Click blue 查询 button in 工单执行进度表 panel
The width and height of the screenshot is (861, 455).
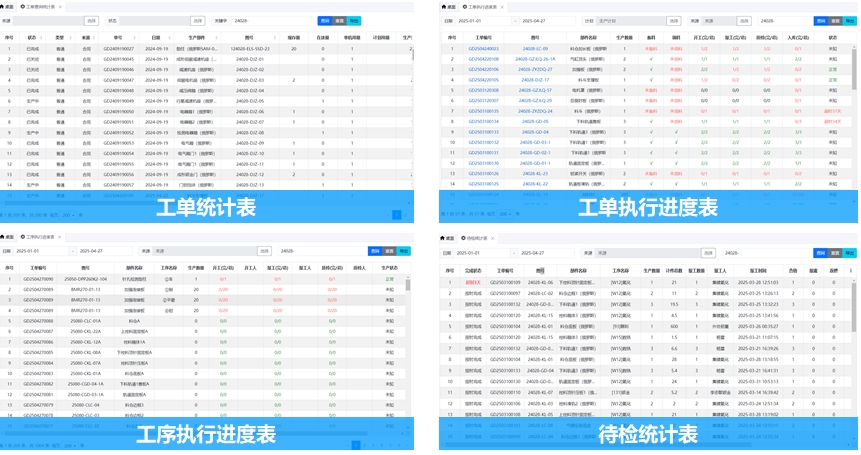pyautogui.click(x=821, y=21)
